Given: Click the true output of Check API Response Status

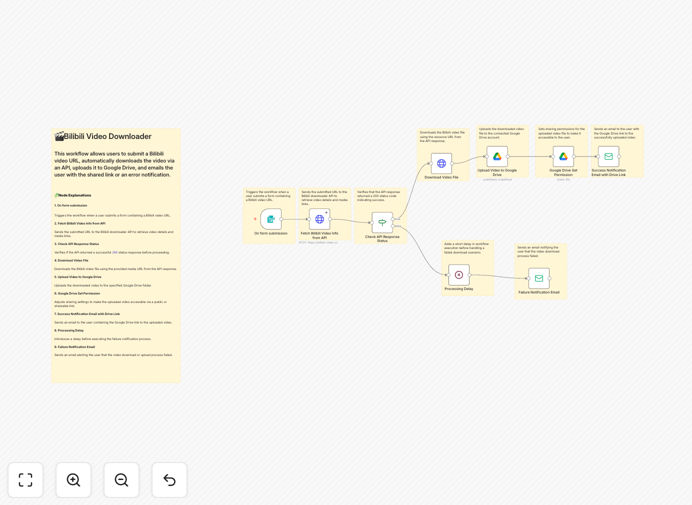Looking at the screenshot, I should (x=393, y=219).
